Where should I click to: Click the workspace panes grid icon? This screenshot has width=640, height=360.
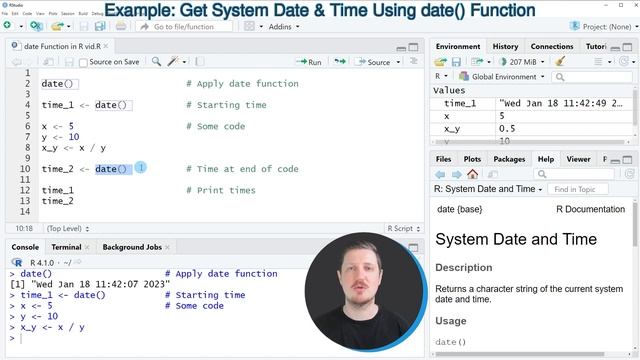point(249,26)
